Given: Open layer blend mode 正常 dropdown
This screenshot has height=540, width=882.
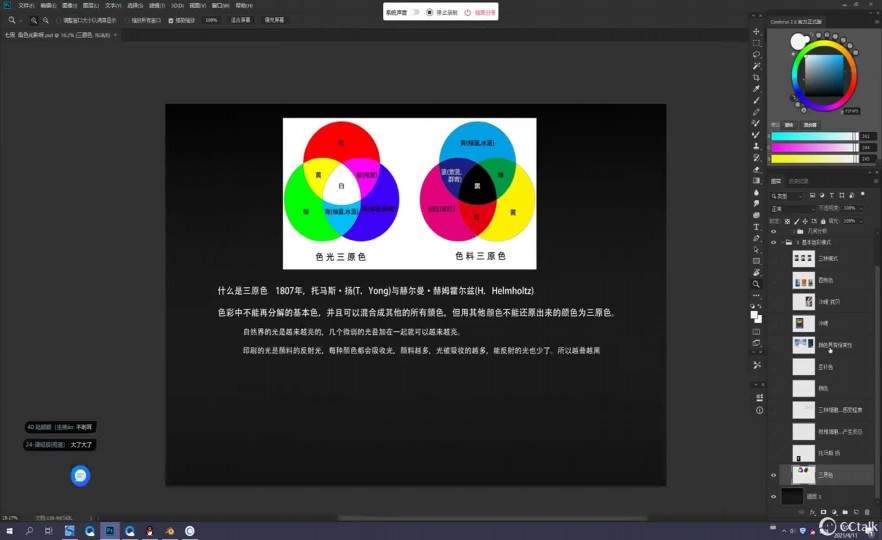Looking at the screenshot, I should pyautogui.click(x=793, y=209).
